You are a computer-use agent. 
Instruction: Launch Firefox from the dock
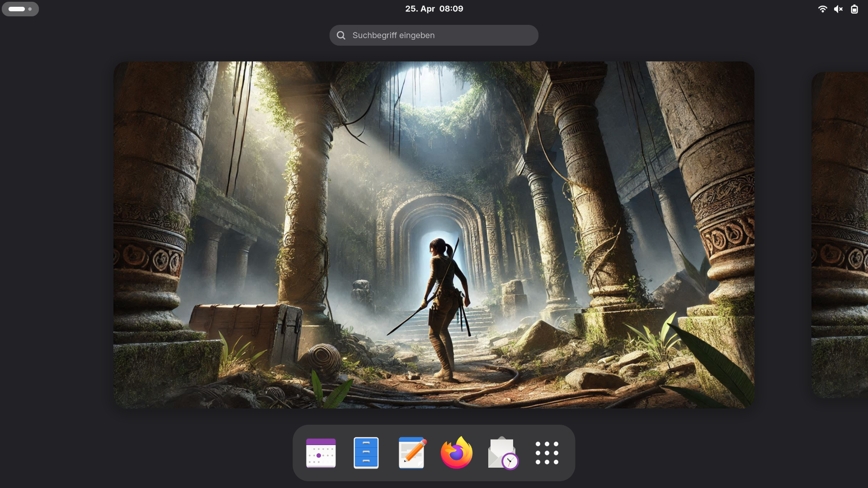[457, 453]
